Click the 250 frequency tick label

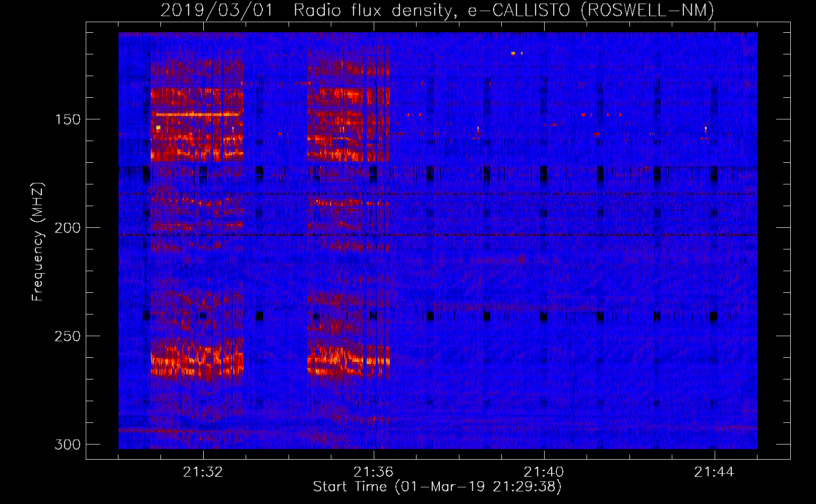click(x=68, y=336)
